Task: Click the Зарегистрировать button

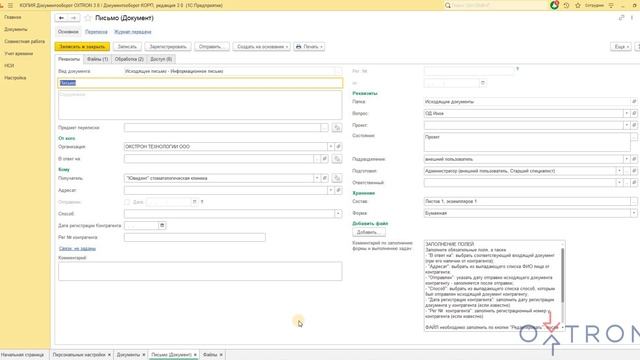Action: (x=168, y=47)
